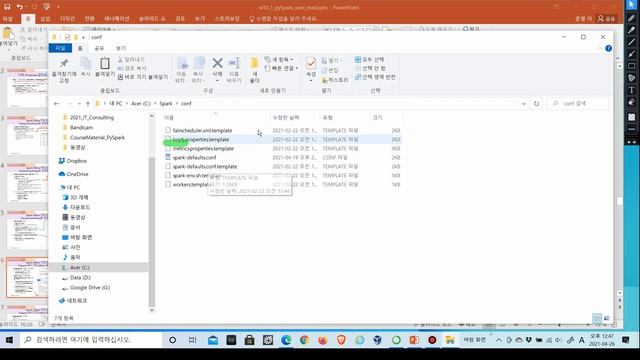Select Data (D:) drive in navigation pane

click(x=80, y=278)
